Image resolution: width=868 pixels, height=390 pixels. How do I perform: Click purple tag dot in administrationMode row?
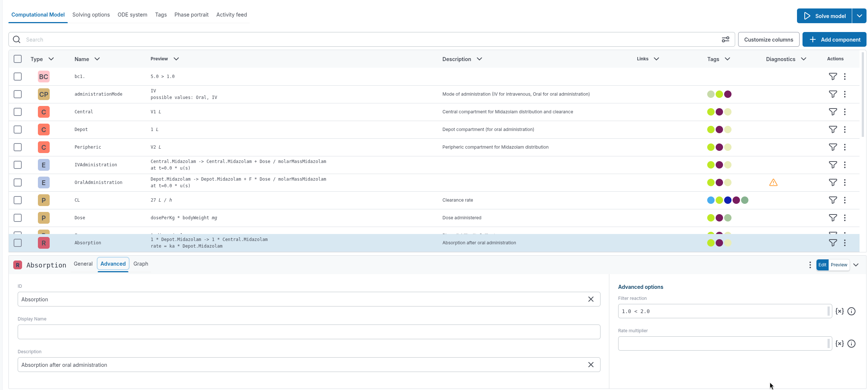(728, 94)
